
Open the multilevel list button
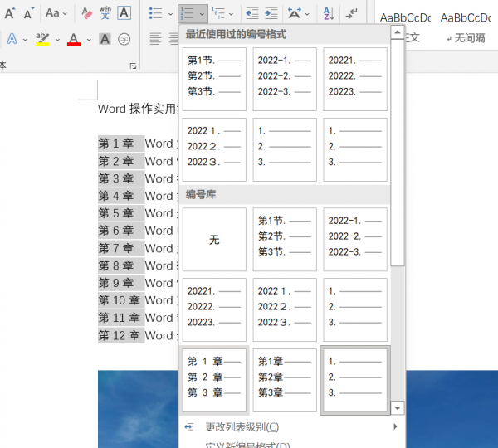(x=218, y=13)
